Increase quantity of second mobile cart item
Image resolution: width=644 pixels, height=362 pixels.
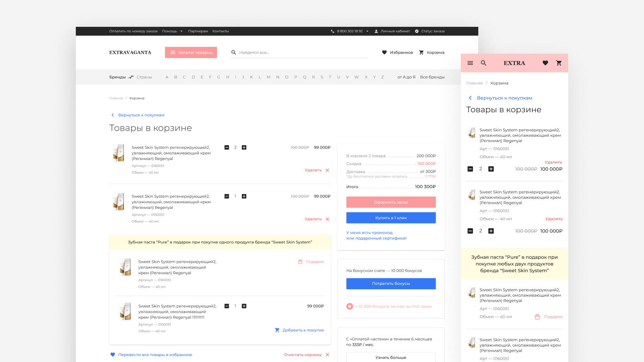491,231
